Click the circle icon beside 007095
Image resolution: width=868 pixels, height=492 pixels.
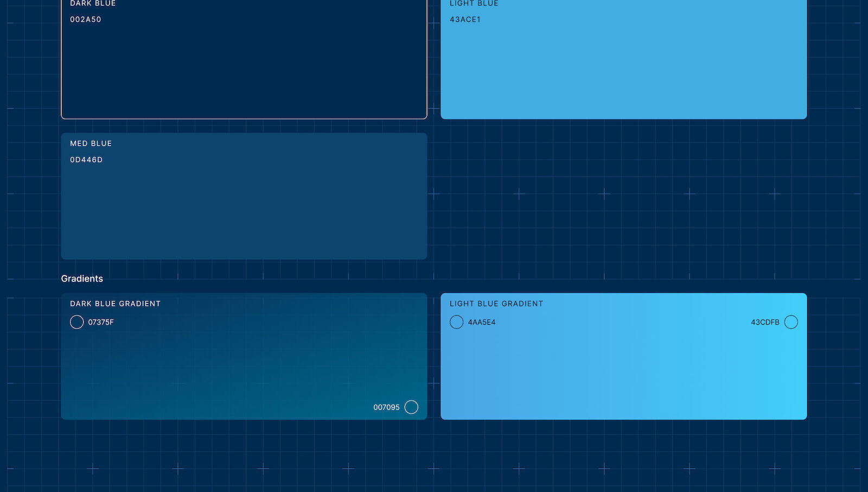point(411,407)
